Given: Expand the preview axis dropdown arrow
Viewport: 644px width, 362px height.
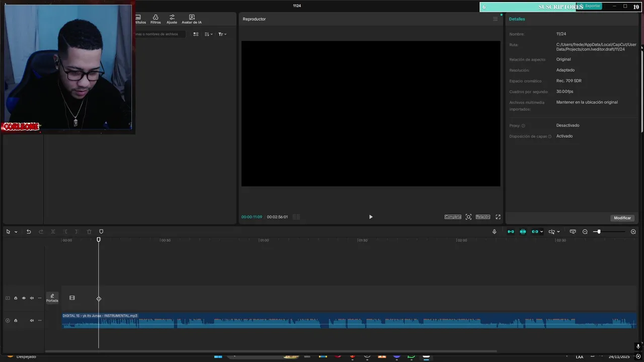Looking at the screenshot, I should pyautogui.click(x=558, y=232).
